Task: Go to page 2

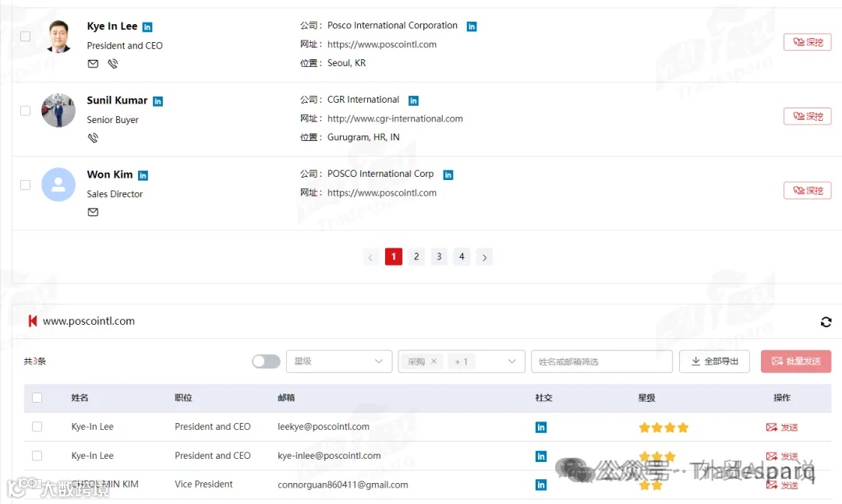Action: tap(416, 256)
